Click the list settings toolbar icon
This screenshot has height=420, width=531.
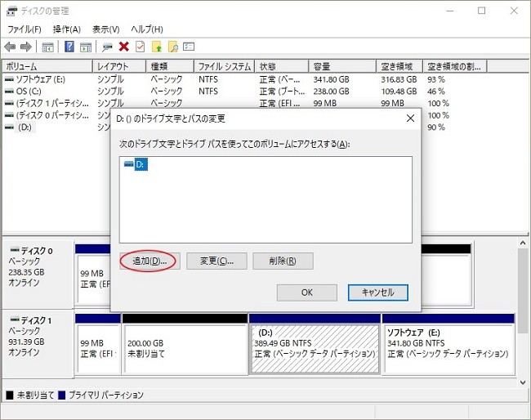pyautogui.click(x=189, y=46)
